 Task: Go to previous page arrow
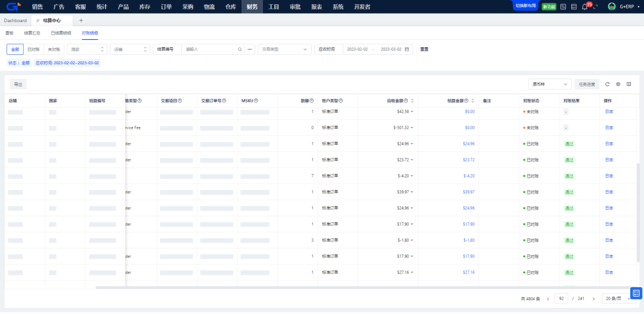(x=548, y=299)
